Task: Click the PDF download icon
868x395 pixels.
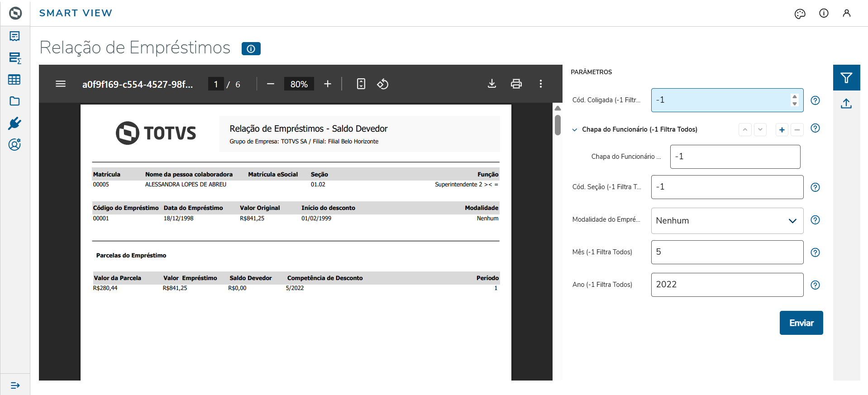Action: point(492,84)
